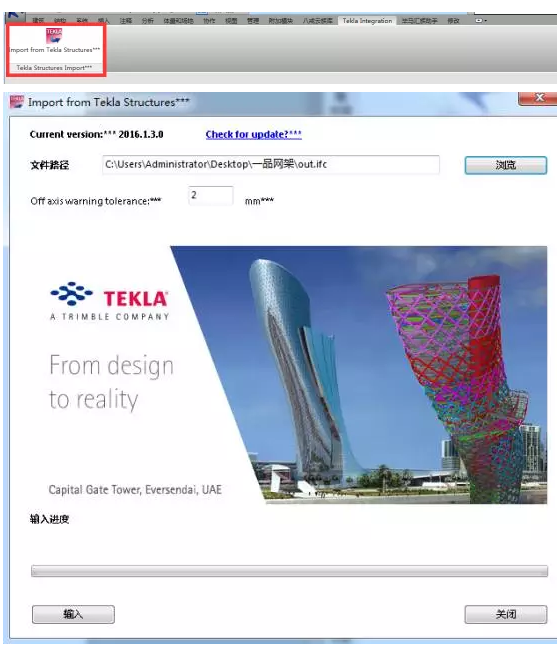Screen dimensions: 559x647
Task: Open the 建筑 ribbon tab
Action: 38,21
